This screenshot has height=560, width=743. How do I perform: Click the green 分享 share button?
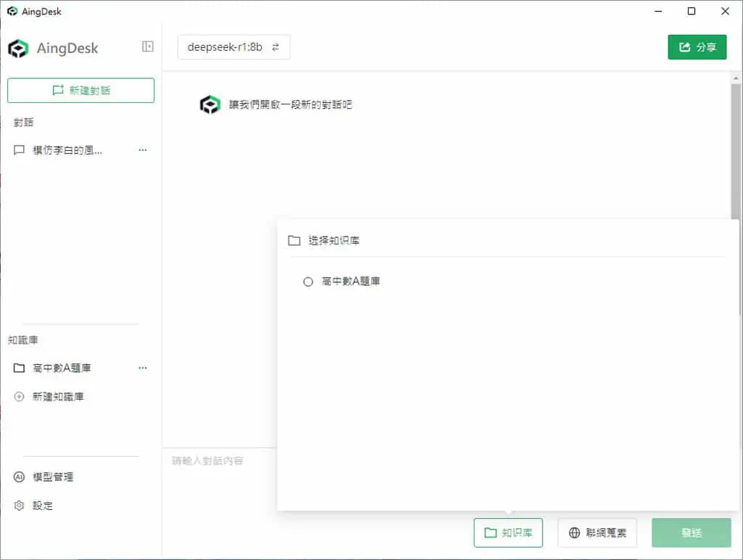tap(697, 47)
